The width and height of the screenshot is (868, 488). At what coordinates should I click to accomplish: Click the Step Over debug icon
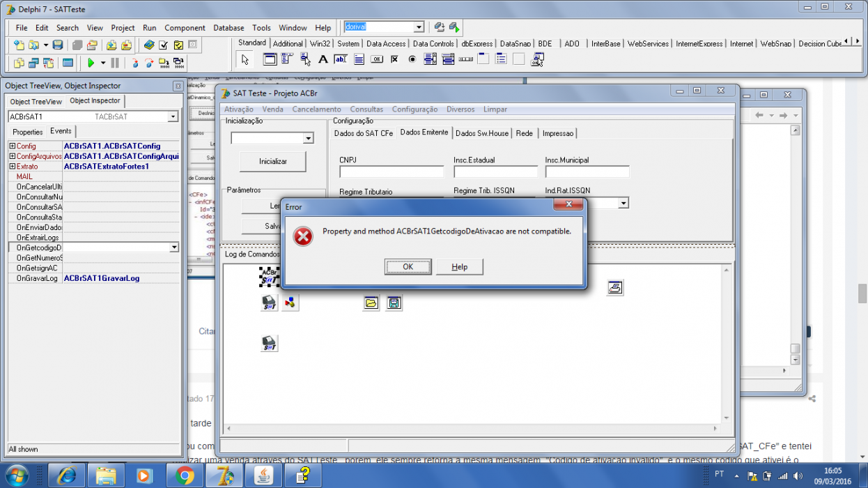(149, 63)
